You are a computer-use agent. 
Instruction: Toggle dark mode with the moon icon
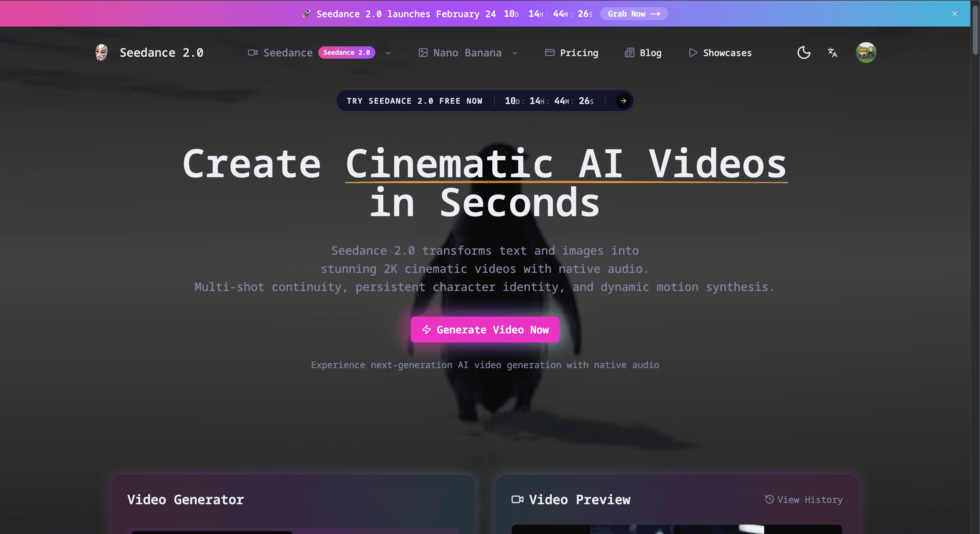[803, 52]
